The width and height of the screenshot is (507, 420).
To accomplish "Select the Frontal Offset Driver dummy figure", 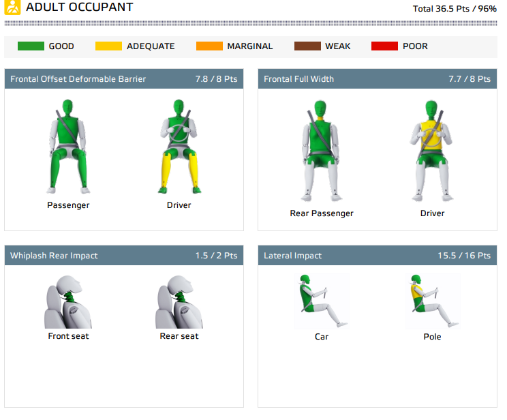I will tap(179, 147).
